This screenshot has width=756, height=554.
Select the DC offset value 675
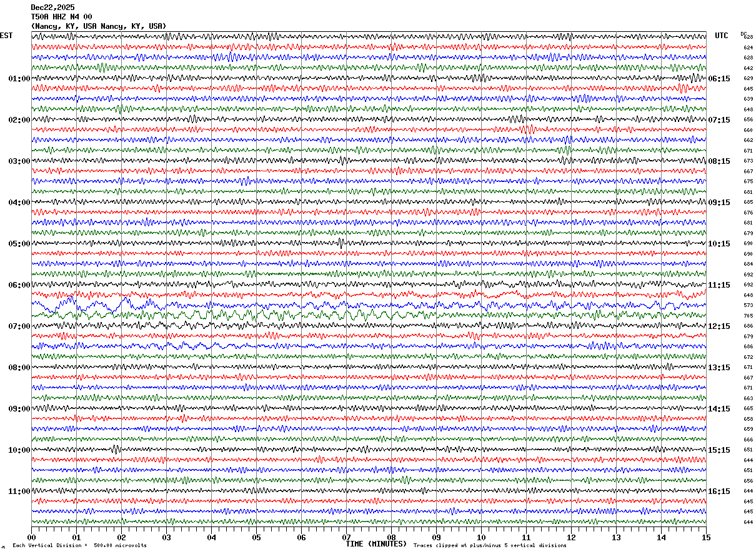[748, 182]
